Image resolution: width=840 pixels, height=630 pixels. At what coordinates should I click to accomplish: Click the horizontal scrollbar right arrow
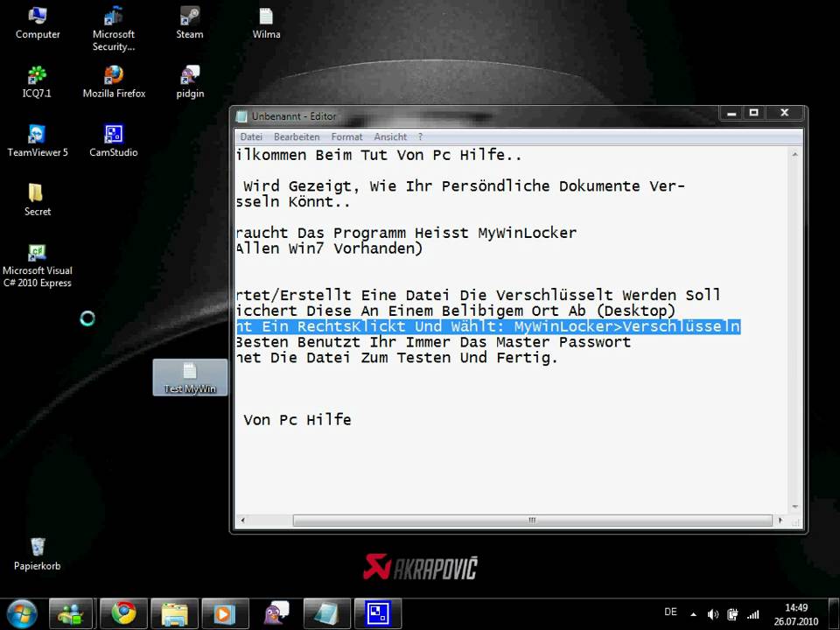click(x=780, y=520)
